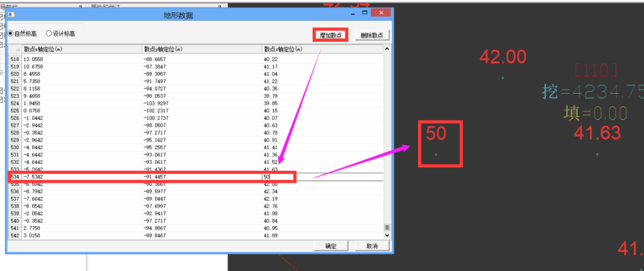
Task: Click y cell -98.0537 in row 523
Action: click(x=202, y=96)
